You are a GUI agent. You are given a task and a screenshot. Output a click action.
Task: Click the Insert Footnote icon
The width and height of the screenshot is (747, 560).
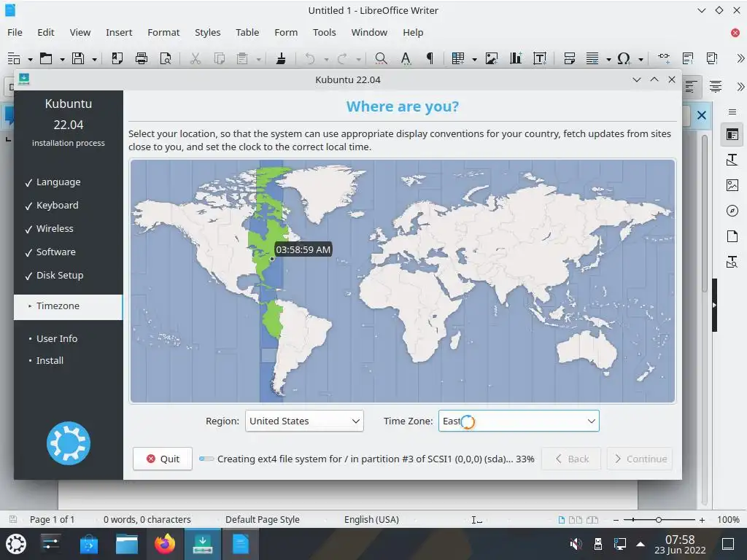(688, 58)
